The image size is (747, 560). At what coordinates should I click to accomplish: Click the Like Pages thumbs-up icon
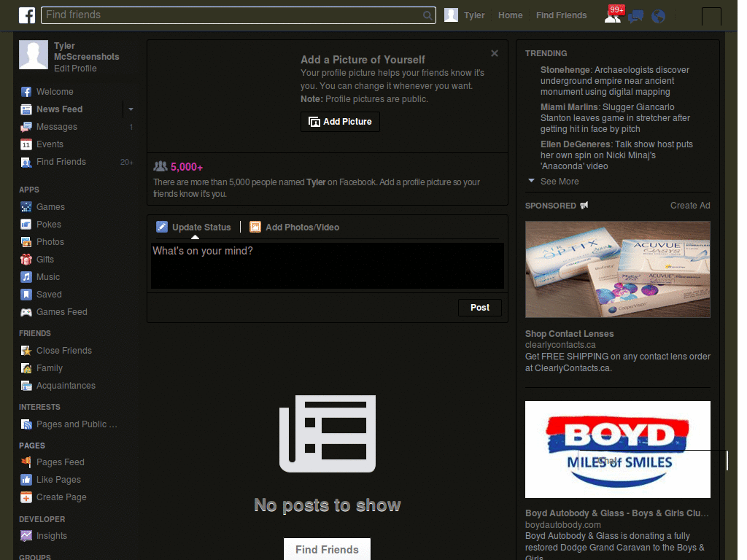coord(26,480)
